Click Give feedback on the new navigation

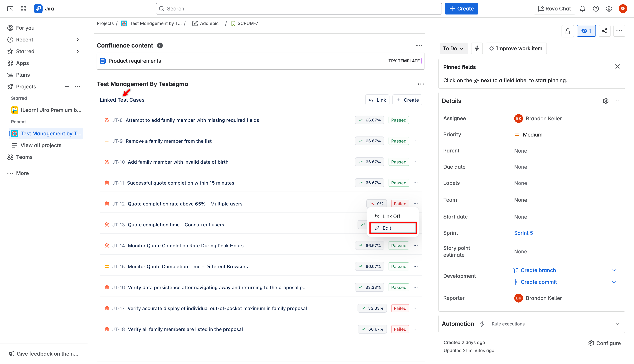coord(44,354)
